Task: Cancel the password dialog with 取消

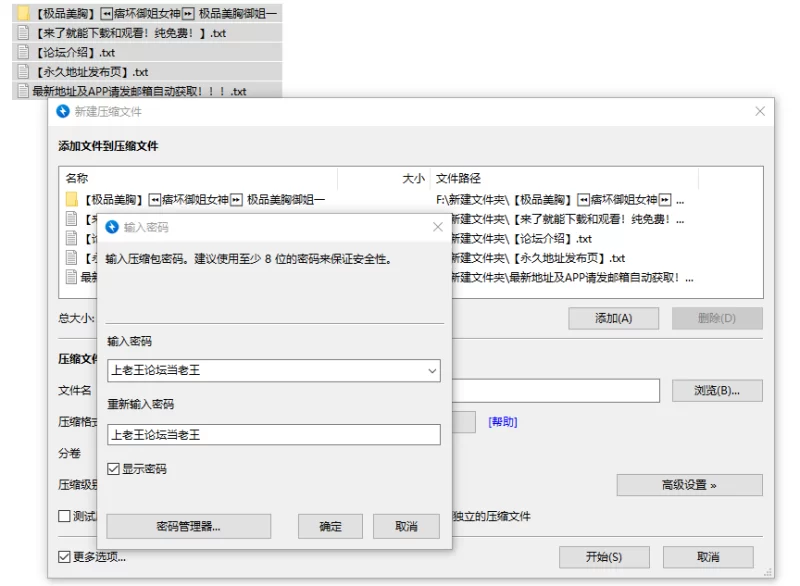Action: point(406,526)
